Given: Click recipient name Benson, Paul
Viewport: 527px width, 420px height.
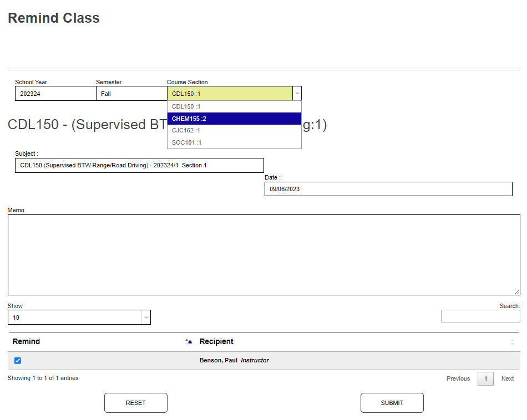Looking at the screenshot, I should (x=219, y=360).
